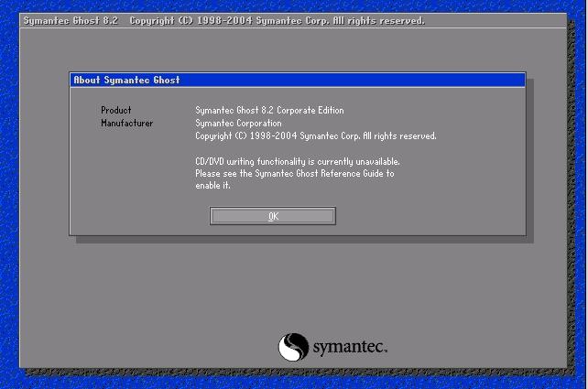Click the copyright text in top title bar

click(277, 21)
